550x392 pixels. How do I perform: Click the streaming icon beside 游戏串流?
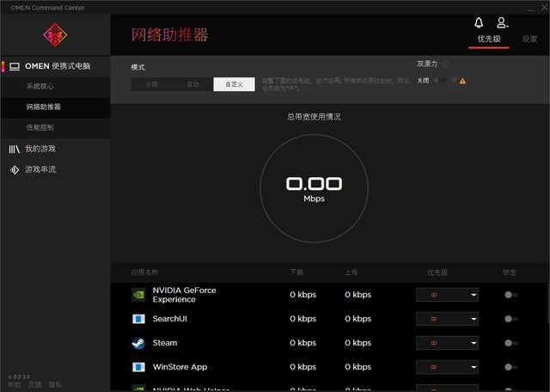pos(15,170)
